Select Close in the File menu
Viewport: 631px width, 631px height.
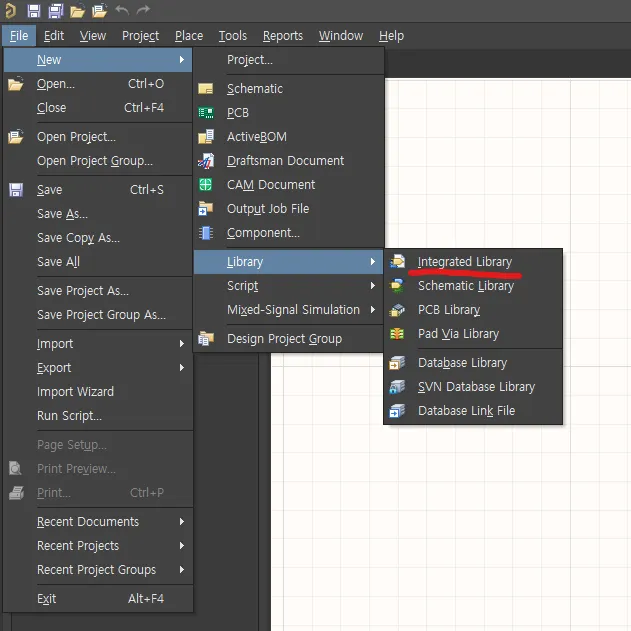tap(98, 108)
